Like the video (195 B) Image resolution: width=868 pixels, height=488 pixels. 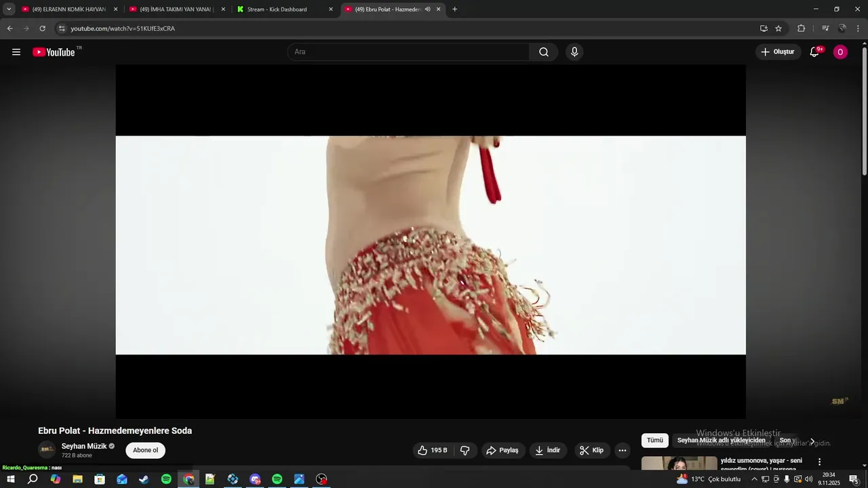(x=433, y=450)
